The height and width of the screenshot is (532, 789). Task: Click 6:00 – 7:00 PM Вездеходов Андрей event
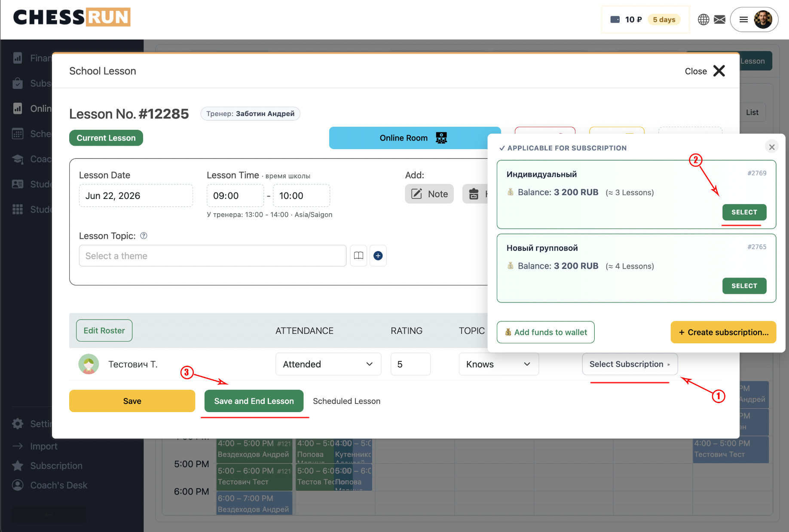(x=254, y=503)
